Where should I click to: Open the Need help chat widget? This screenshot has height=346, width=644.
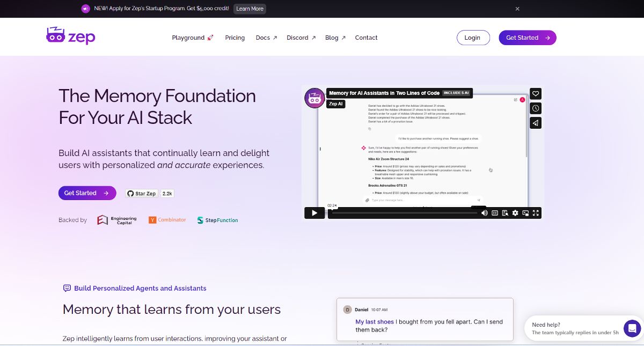coord(632,328)
